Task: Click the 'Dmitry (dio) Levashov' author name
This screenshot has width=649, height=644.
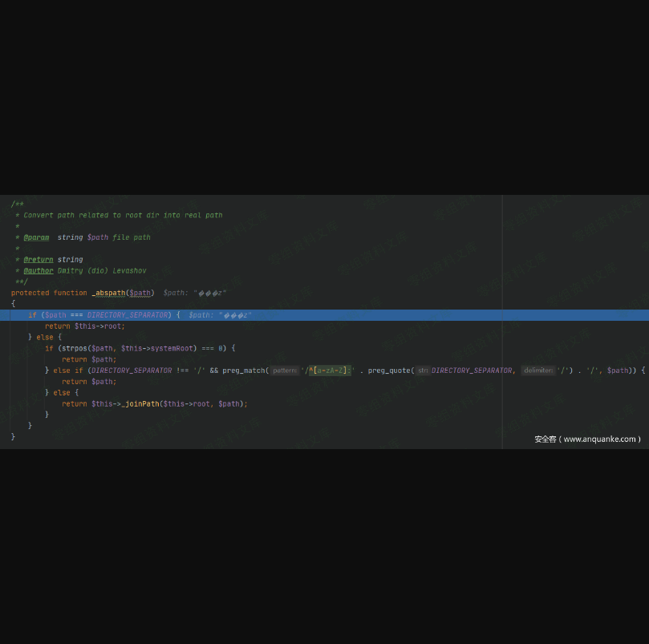Action: 101,271
